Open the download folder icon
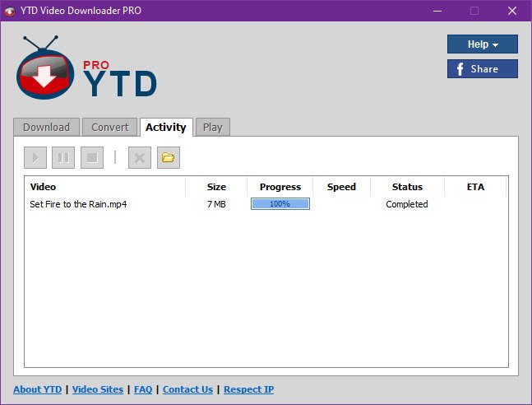Viewport: 532px width, 405px height. (x=169, y=158)
